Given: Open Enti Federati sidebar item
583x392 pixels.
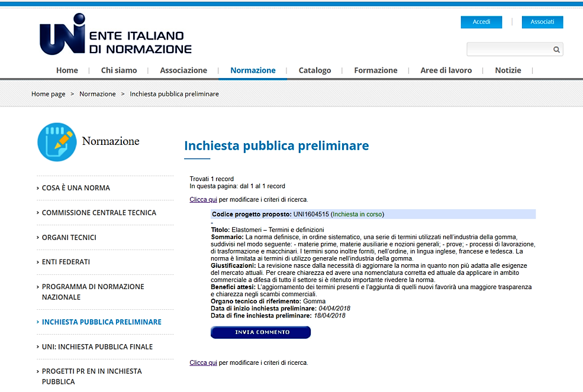Looking at the screenshot, I should (66, 262).
